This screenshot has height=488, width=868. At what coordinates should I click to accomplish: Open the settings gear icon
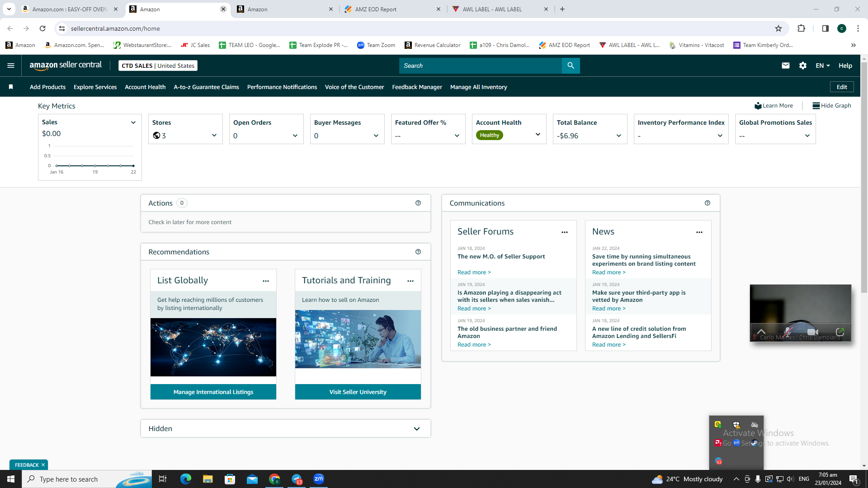[803, 66]
